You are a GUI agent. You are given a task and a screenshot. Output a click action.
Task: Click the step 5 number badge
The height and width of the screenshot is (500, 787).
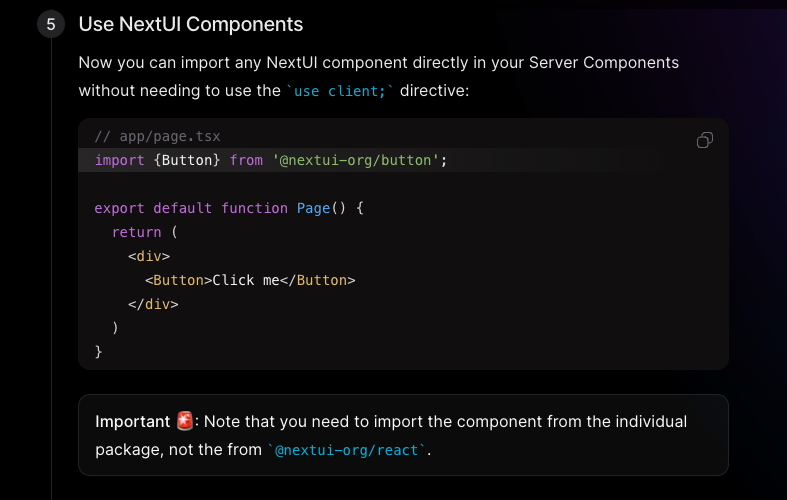click(x=51, y=24)
